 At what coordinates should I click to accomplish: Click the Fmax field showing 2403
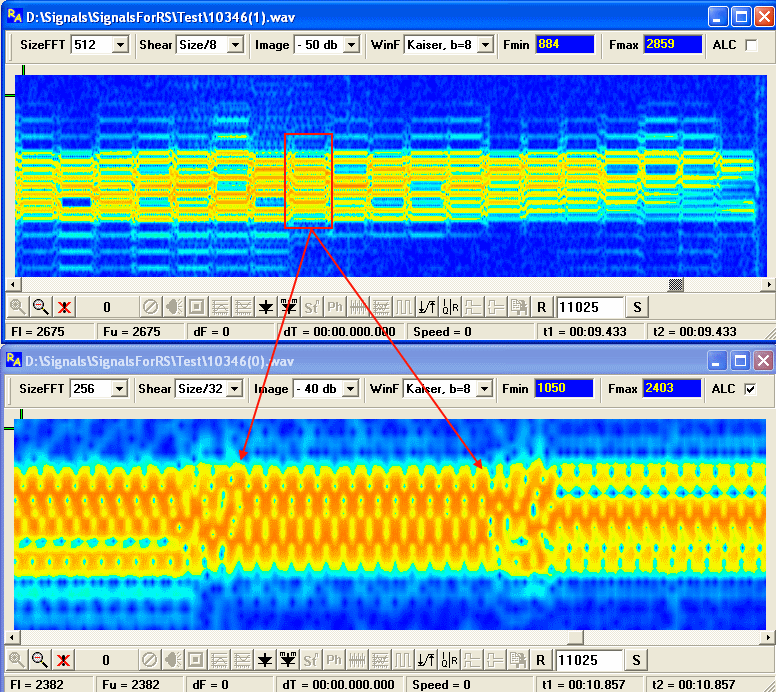point(671,389)
